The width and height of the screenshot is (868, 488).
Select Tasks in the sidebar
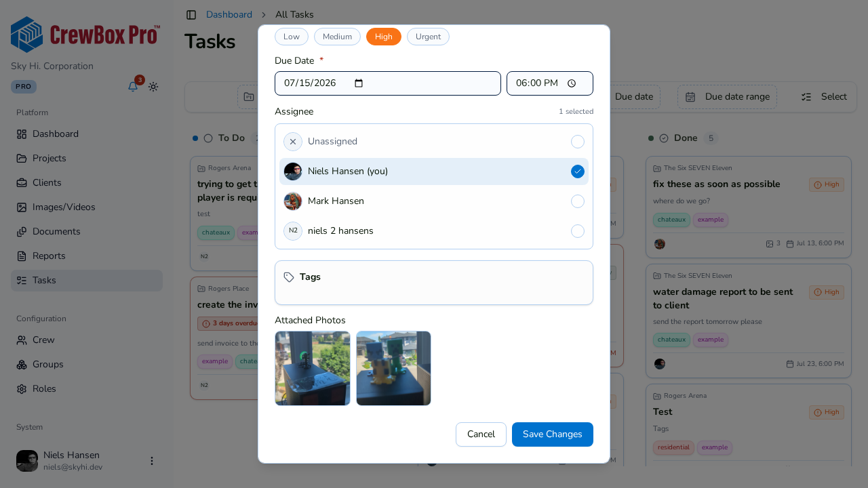87,281
